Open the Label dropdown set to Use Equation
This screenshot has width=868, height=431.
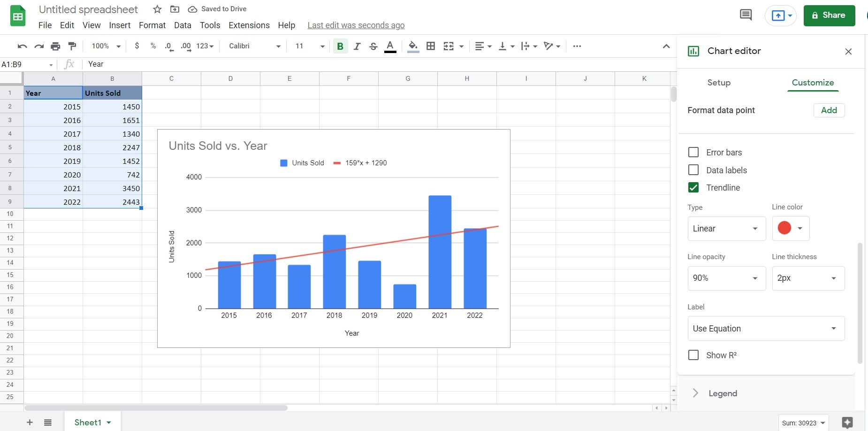coord(765,328)
